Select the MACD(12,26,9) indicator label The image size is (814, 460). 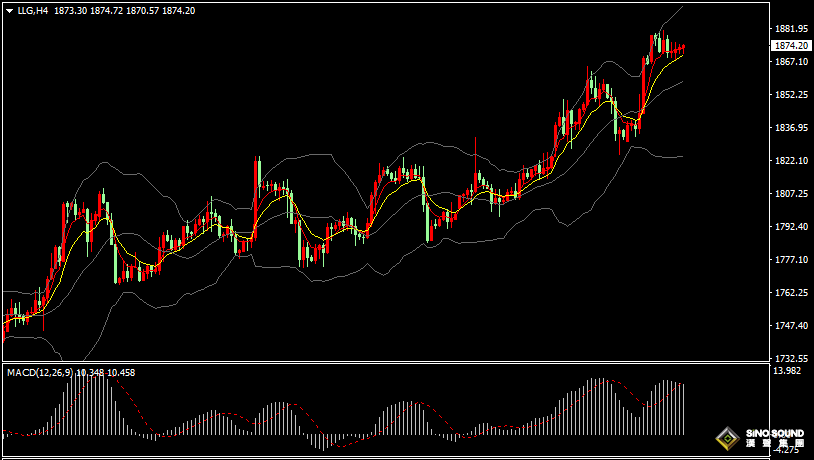[40, 372]
